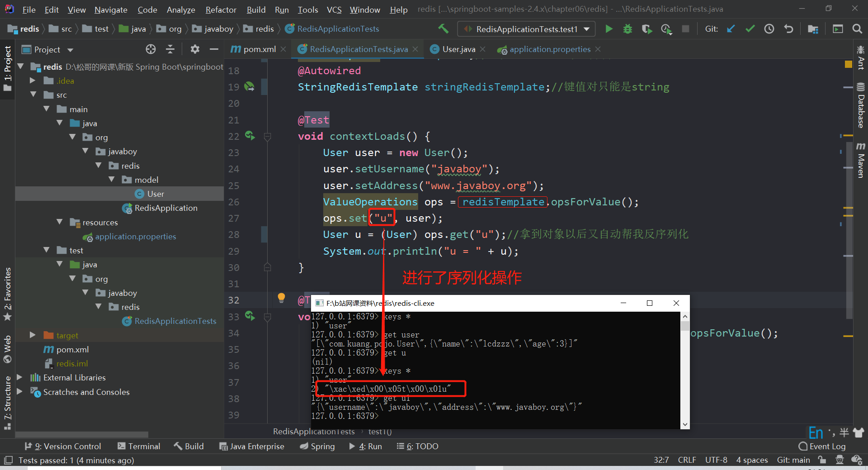Click run gutter icon on line 22

(250, 135)
